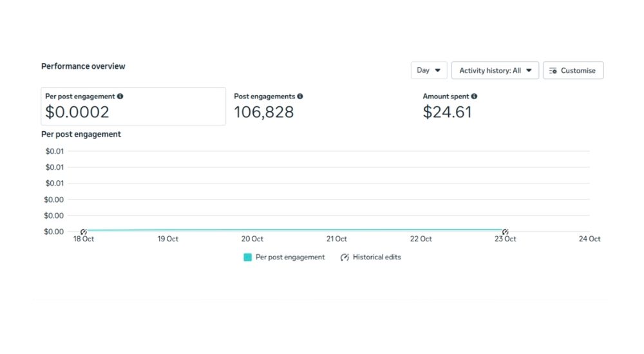The image size is (644, 354).
Task: Open the Day time breakdown dropdown
Action: point(429,71)
